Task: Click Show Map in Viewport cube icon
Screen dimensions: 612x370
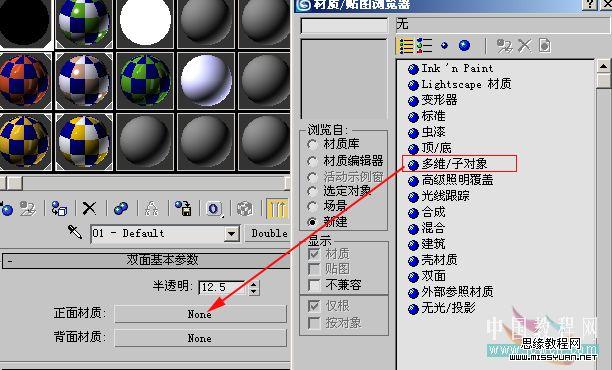Action: (245, 209)
